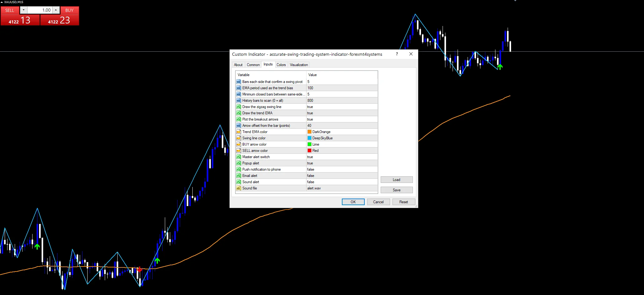
Task: Select the Trend EMA color DarkOrange swatch
Action: (309, 132)
